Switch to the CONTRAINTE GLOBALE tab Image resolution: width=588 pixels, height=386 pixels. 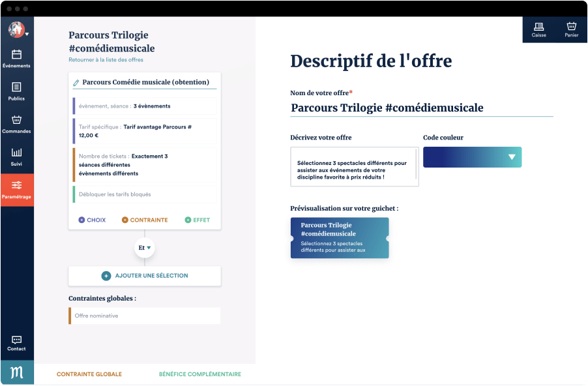click(89, 374)
